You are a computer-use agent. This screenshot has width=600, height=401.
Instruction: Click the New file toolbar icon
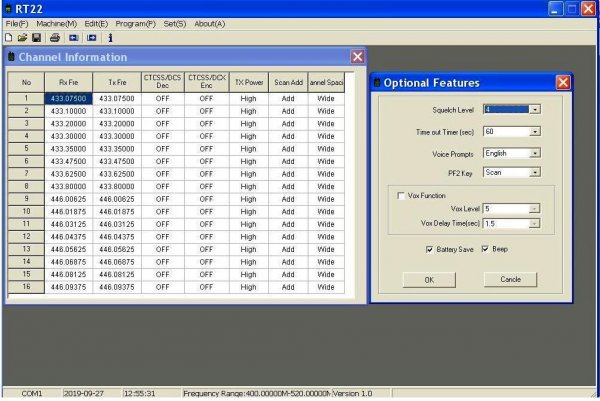[x=8, y=37]
